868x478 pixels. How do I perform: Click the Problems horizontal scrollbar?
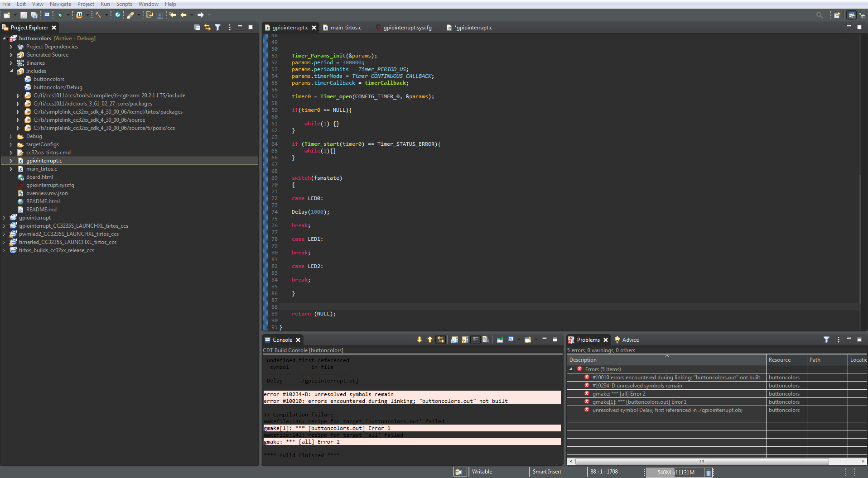tap(701, 461)
